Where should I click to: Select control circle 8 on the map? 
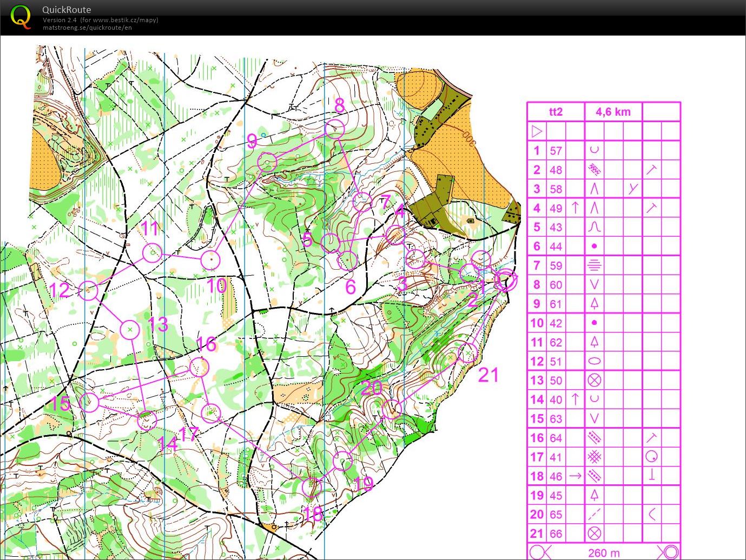[x=335, y=129]
